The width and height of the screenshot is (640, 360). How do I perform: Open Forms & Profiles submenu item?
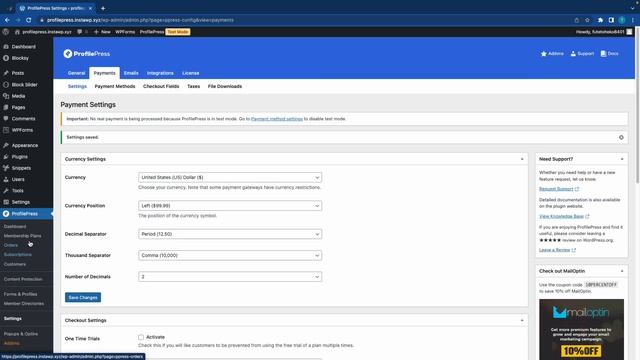click(x=20, y=294)
